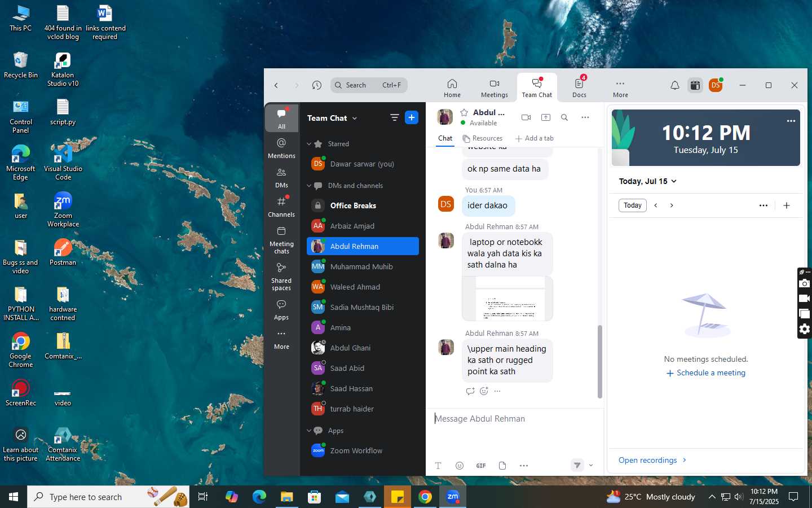Open options on the clock card

point(791,121)
